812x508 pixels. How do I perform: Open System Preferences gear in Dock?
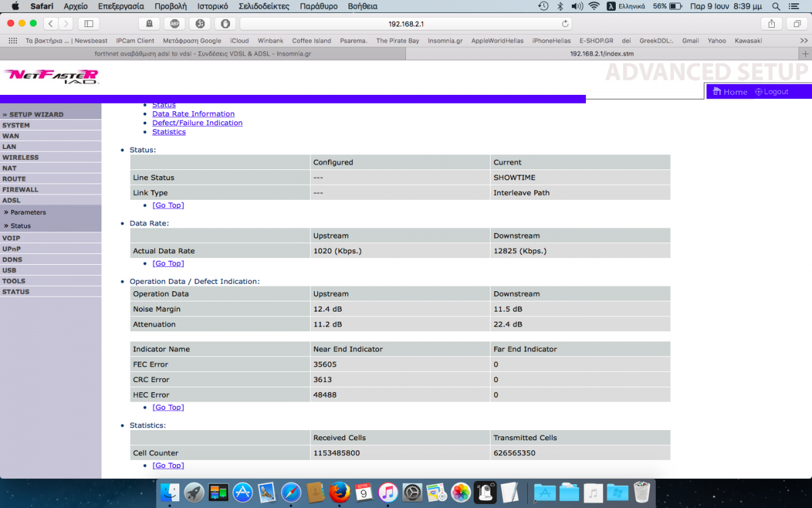coord(412,492)
